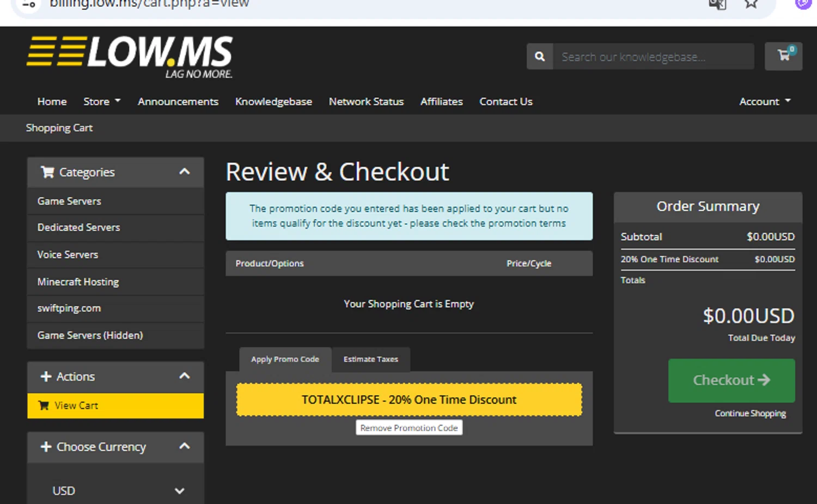Click Remove Promotion Code button

409,428
